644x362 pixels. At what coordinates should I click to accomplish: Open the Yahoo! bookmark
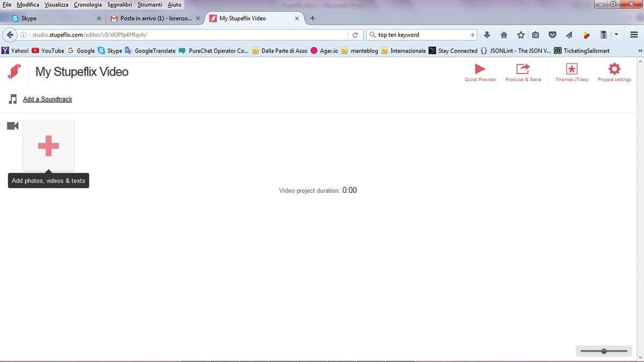coord(15,51)
